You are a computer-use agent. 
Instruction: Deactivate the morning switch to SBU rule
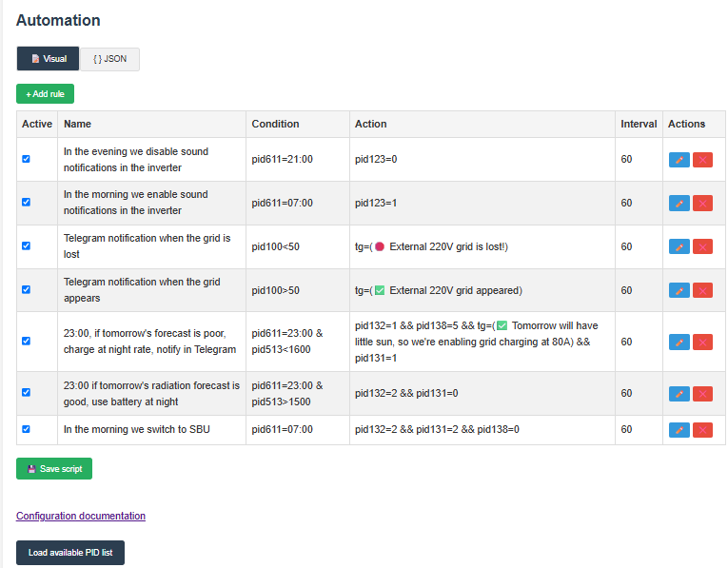pos(26,429)
